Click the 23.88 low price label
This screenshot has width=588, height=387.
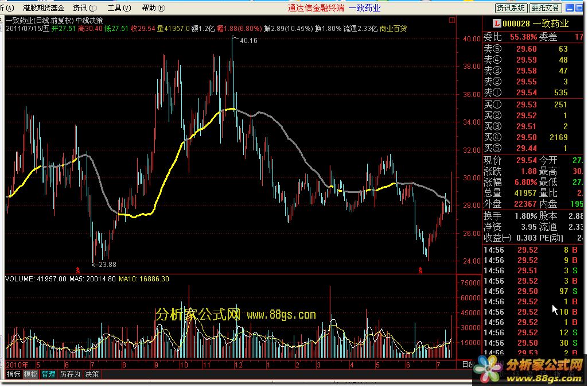tap(108, 265)
